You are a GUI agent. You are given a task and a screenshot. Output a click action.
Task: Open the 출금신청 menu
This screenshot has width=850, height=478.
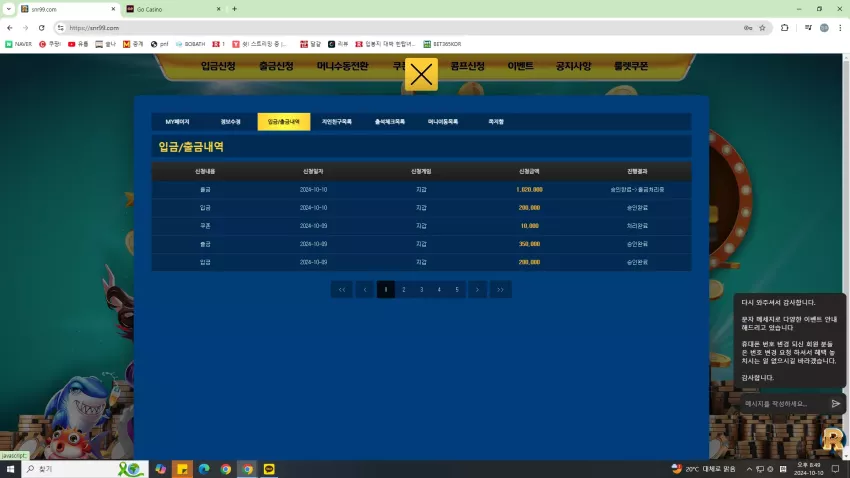click(276, 66)
